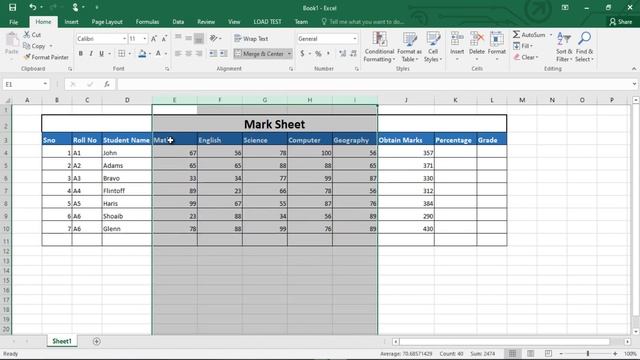
Task: Open the File tab
Action: tap(13, 22)
